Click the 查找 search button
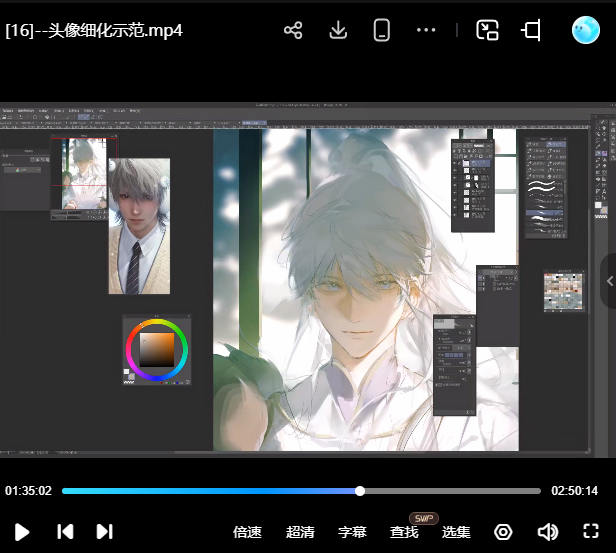The width and height of the screenshot is (616, 553). pyautogui.click(x=404, y=532)
